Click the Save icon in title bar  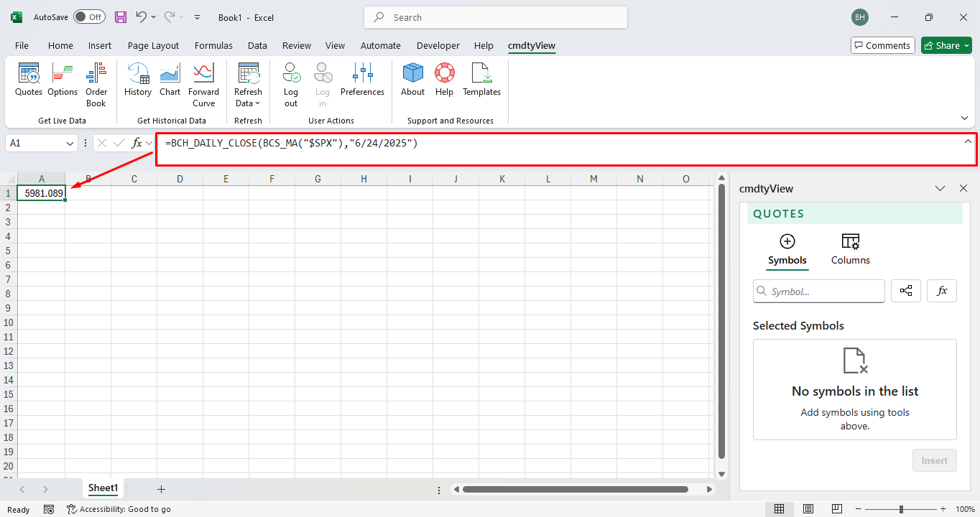coord(120,17)
